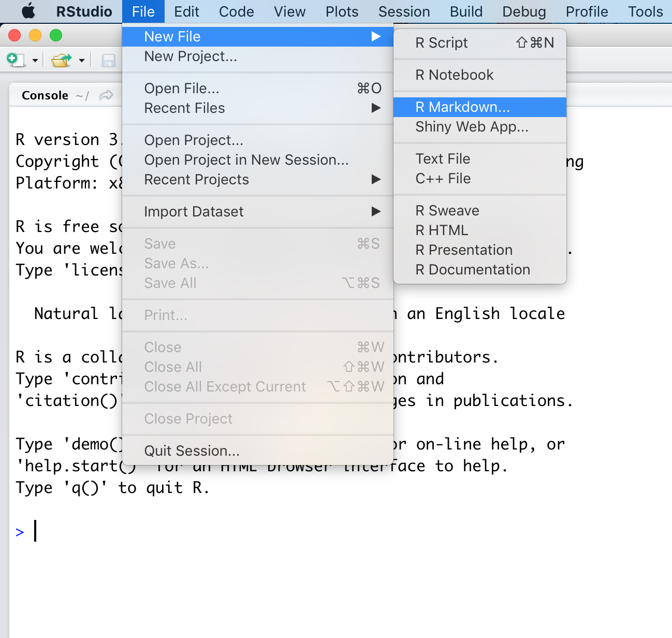672x638 pixels.
Task: Close the File menu in menu bar
Action: (143, 11)
